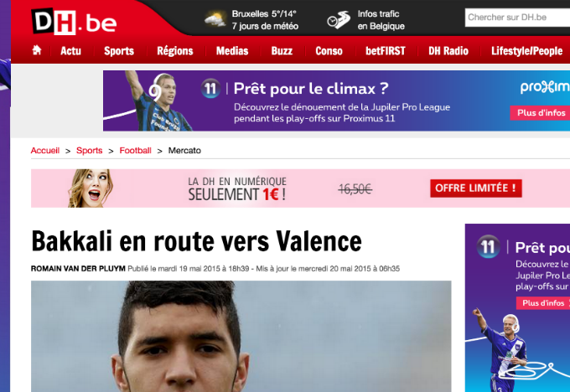Open the Sports navigation menu

click(119, 51)
